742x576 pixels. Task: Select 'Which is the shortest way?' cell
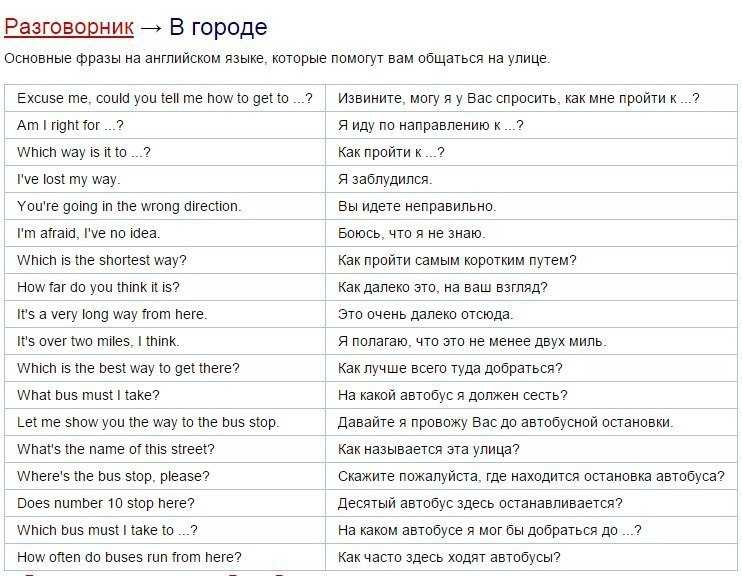pyautogui.click(x=165, y=260)
